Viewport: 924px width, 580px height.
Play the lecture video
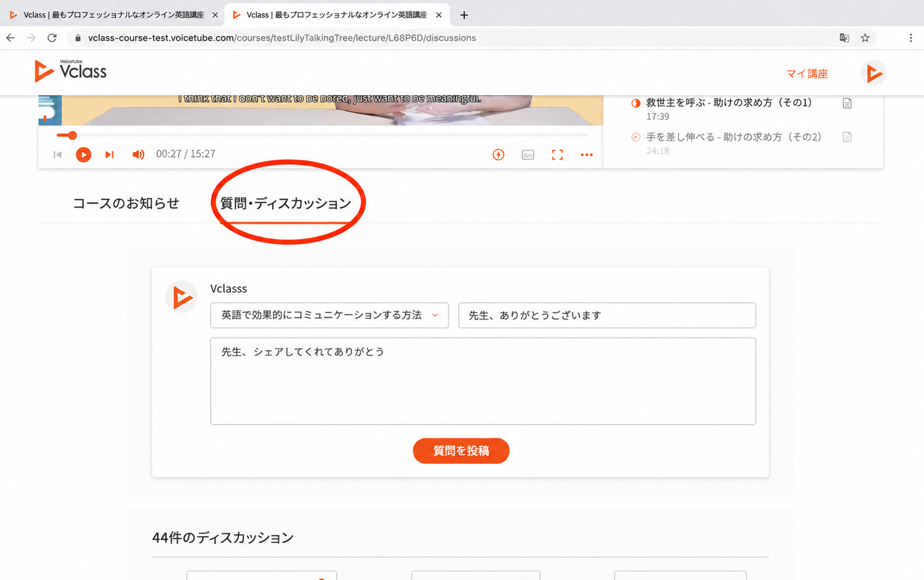click(83, 154)
